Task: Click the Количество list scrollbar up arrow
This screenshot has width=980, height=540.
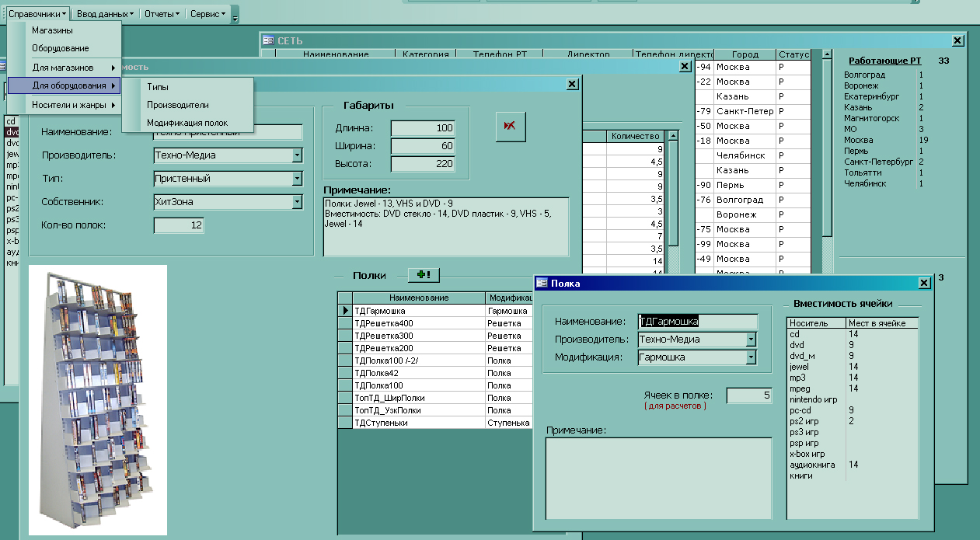Action: click(x=672, y=136)
